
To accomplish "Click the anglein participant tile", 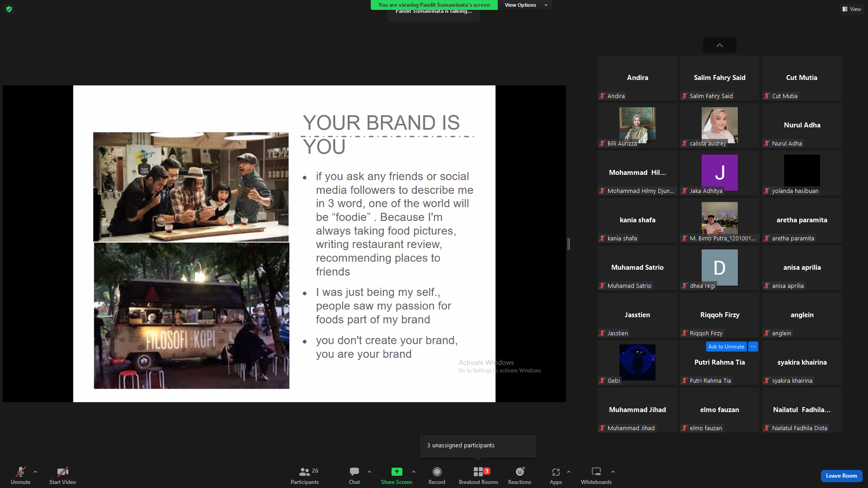I will point(802,315).
